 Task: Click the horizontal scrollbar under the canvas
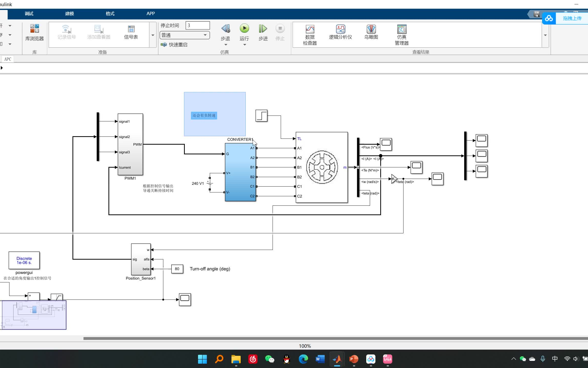(335, 338)
